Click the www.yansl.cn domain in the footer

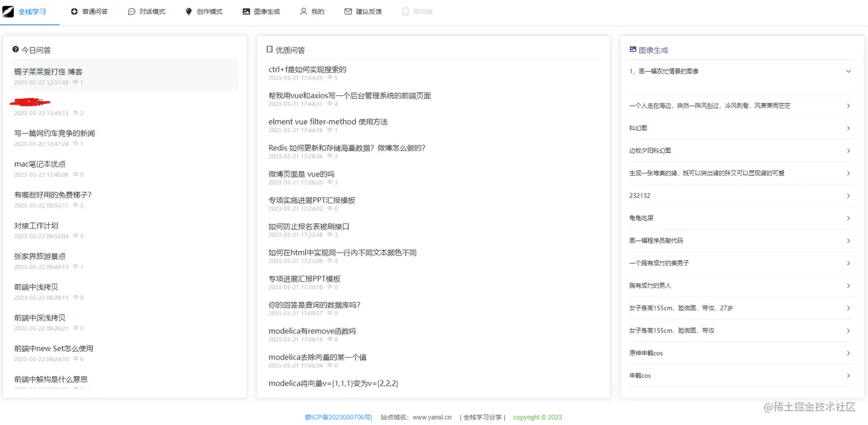click(x=432, y=418)
